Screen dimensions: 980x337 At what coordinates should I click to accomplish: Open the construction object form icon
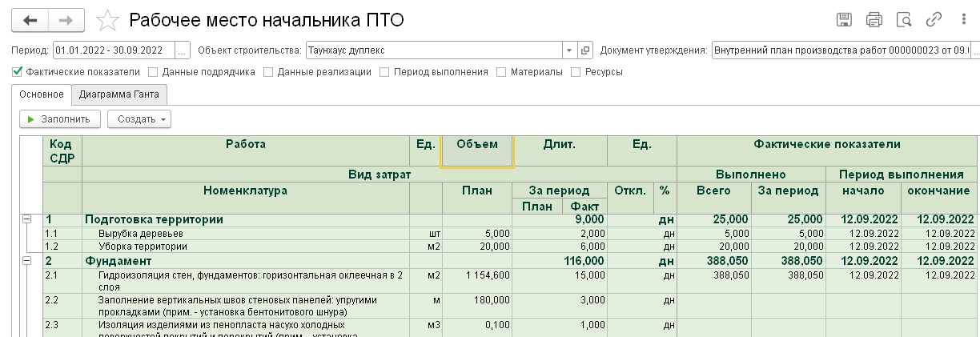coord(585,50)
